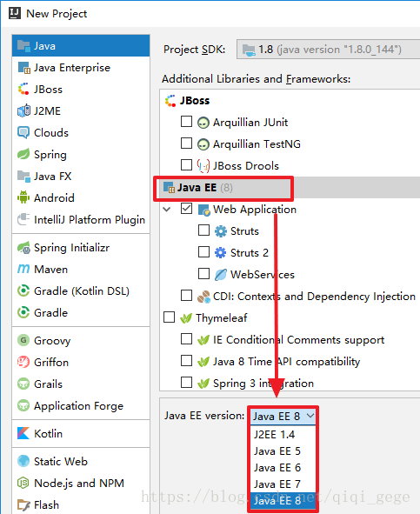Collapse the Web Application tree node
Screen dimensions: 420x514
point(167,209)
